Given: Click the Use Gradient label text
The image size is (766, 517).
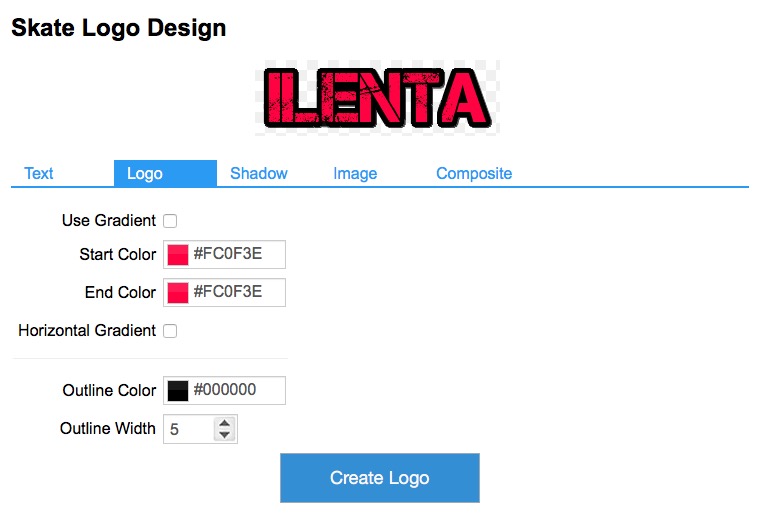Looking at the screenshot, I should tap(109, 220).
